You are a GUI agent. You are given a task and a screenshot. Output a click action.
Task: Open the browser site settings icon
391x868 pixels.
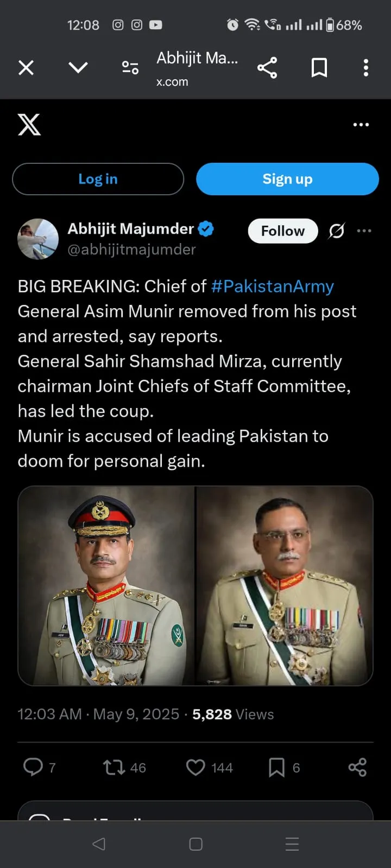pos(130,68)
